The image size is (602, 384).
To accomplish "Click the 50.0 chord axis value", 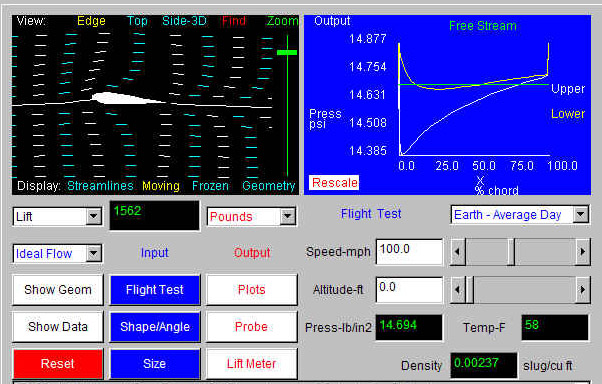I will click(484, 166).
